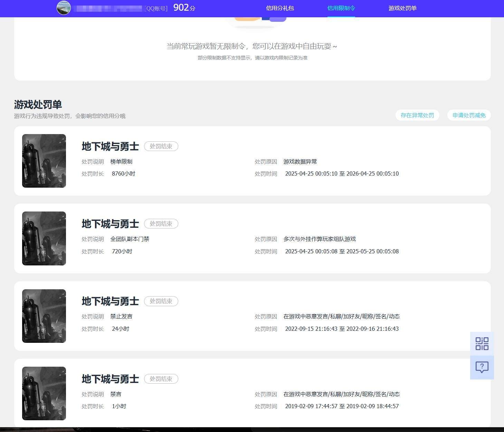The height and width of the screenshot is (432, 504).
Task: Select the 禁止发言 penalty description
Action: tap(121, 317)
